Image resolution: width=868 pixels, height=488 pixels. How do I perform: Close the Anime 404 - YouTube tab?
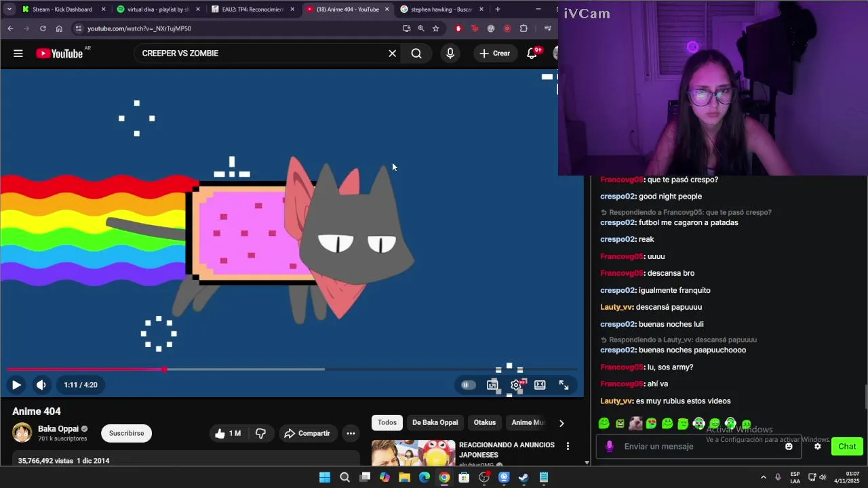(387, 9)
